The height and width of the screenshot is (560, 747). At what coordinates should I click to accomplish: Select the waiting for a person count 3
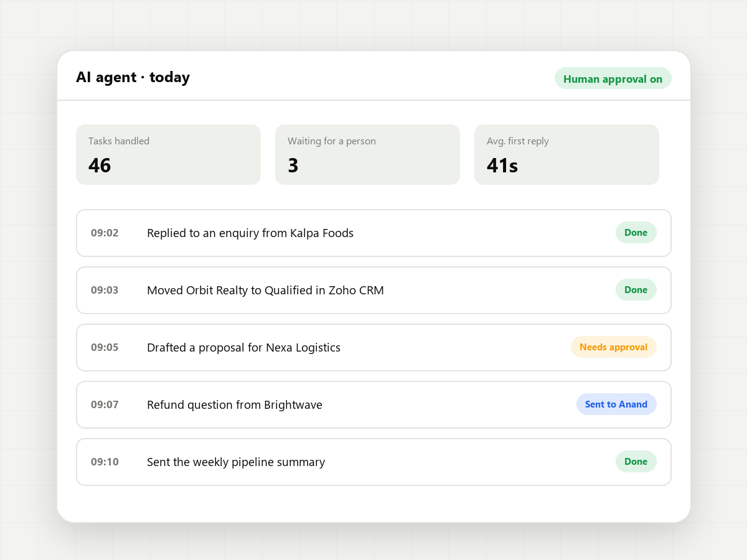coord(293,166)
